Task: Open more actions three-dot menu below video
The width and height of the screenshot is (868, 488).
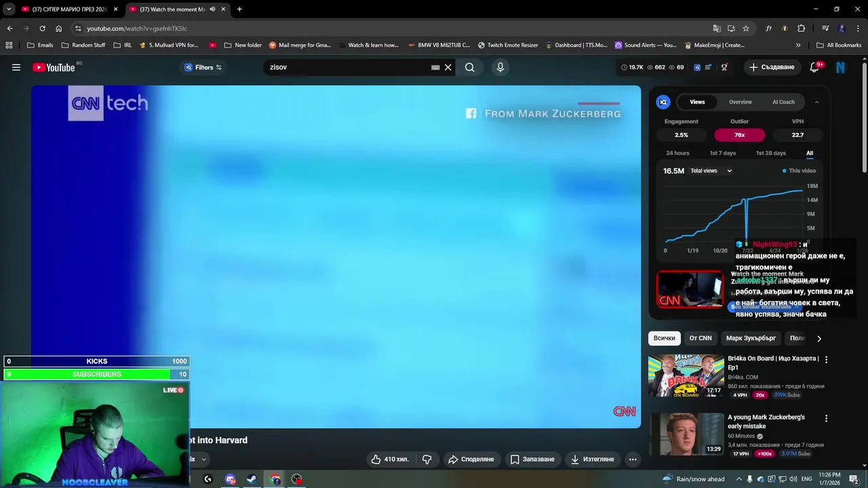Action: click(x=633, y=459)
